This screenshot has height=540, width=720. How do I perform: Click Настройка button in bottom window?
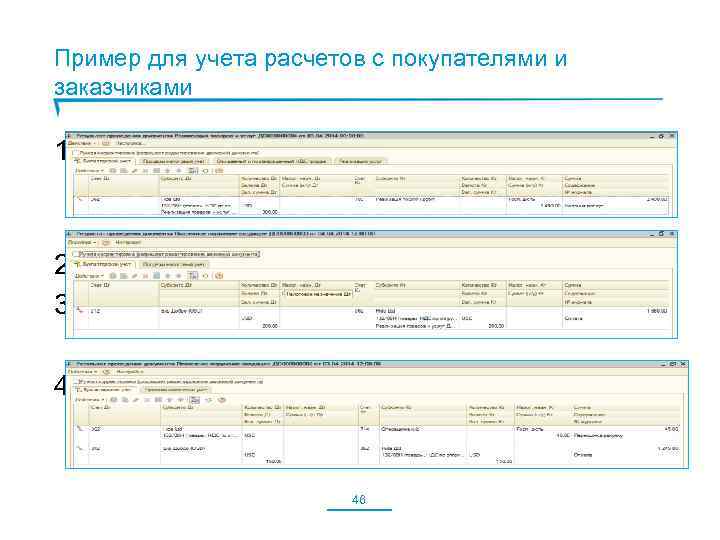point(129,371)
